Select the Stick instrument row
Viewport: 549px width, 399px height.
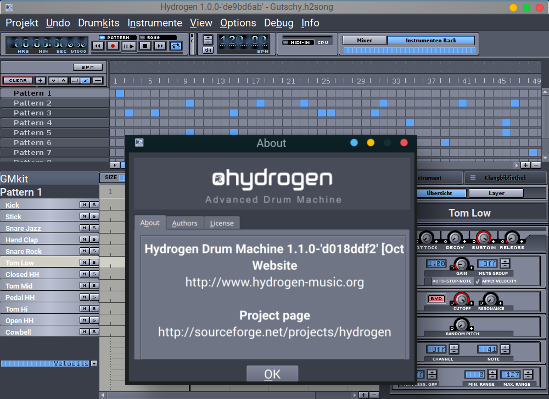point(50,216)
